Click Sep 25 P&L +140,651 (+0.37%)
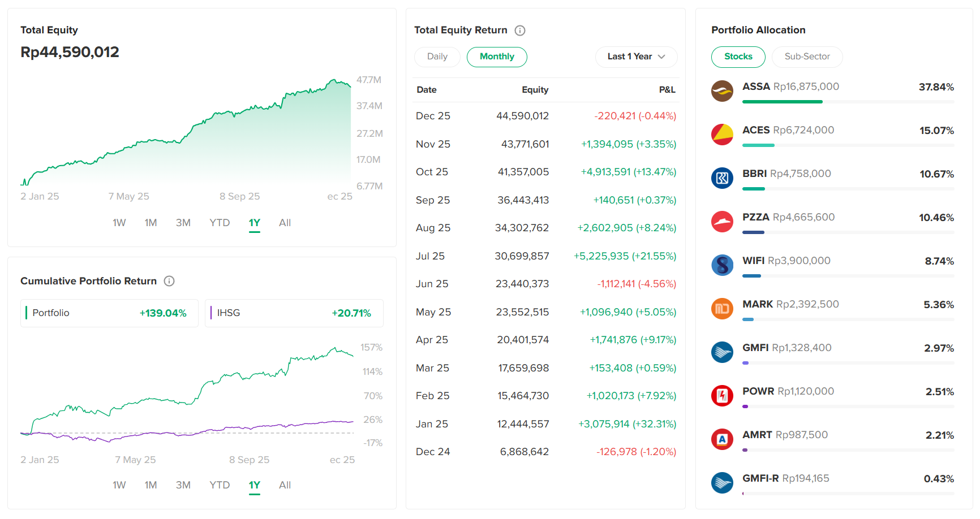The height and width of the screenshot is (519, 980). (635, 200)
